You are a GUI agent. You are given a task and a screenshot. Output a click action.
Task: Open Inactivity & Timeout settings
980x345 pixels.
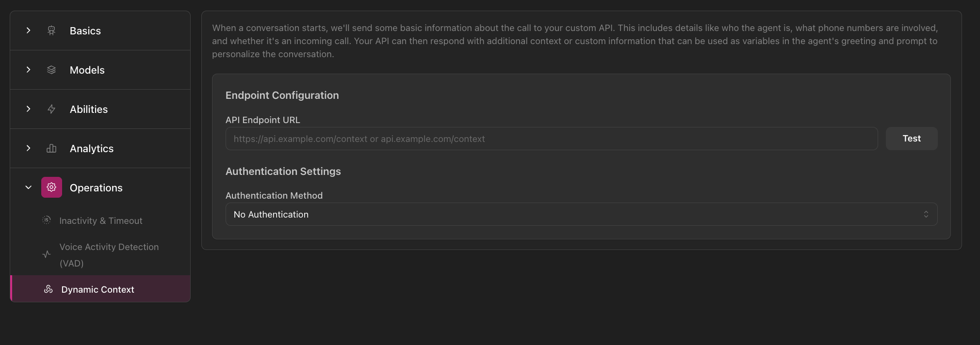(100, 220)
